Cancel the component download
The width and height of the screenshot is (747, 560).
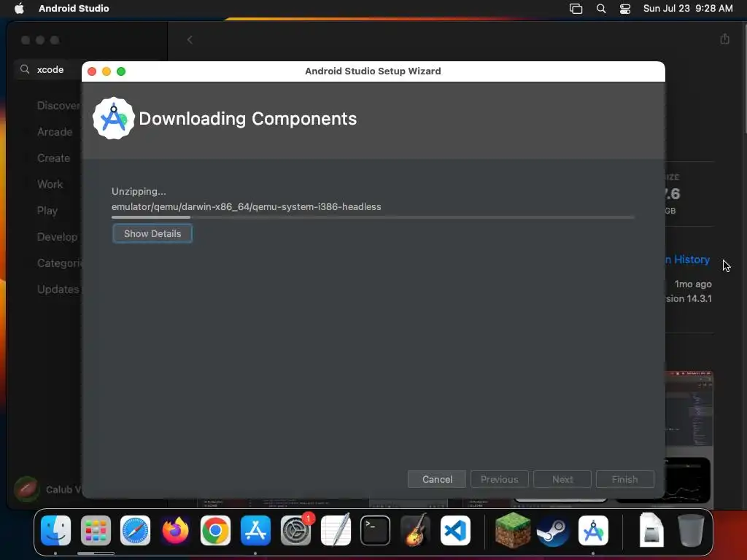tap(437, 479)
